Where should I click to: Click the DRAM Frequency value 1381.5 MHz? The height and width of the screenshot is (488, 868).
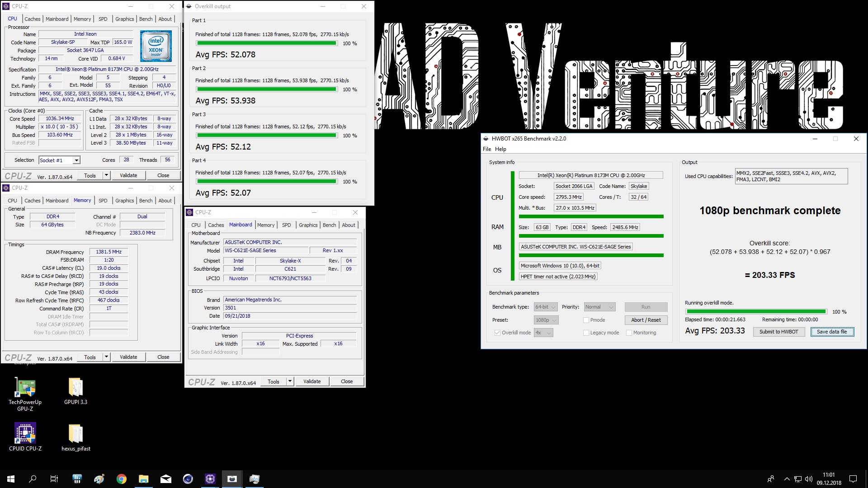tap(108, 252)
